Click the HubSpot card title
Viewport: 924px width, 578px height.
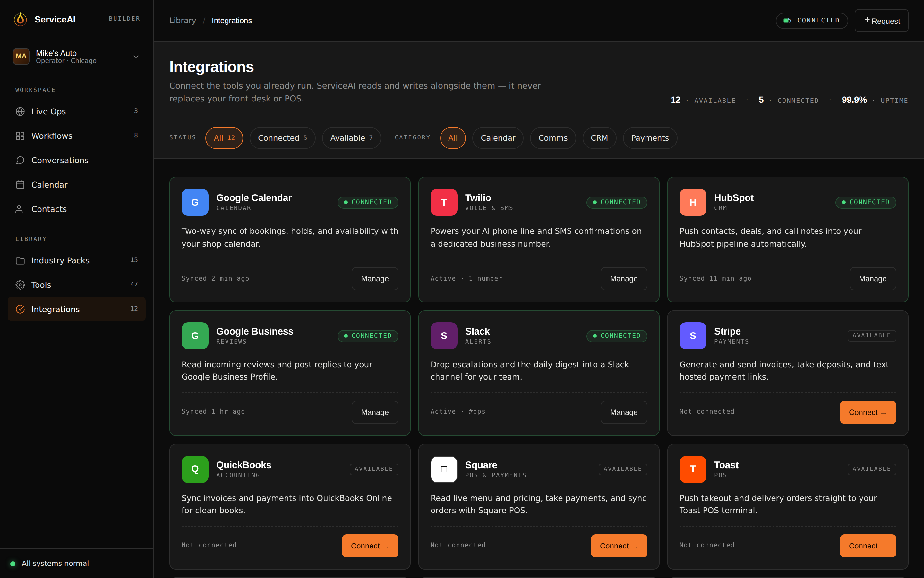pyautogui.click(x=733, y=197)
